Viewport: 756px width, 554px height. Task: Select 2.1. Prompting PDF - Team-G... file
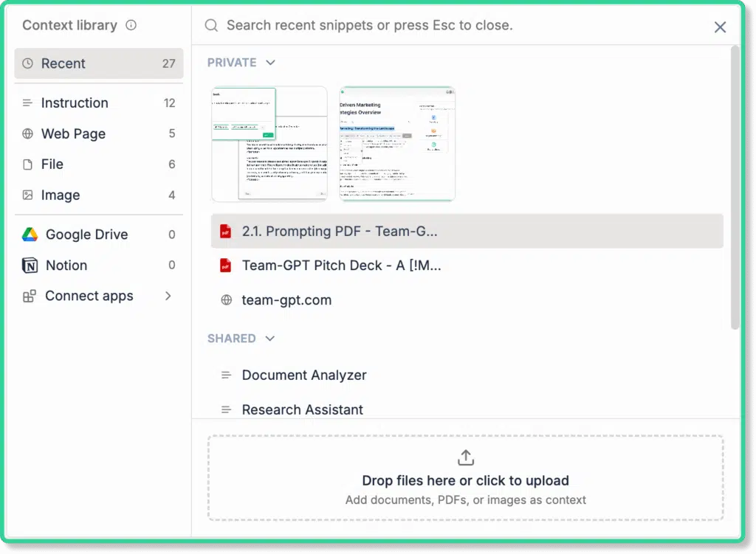click(467, 231)
